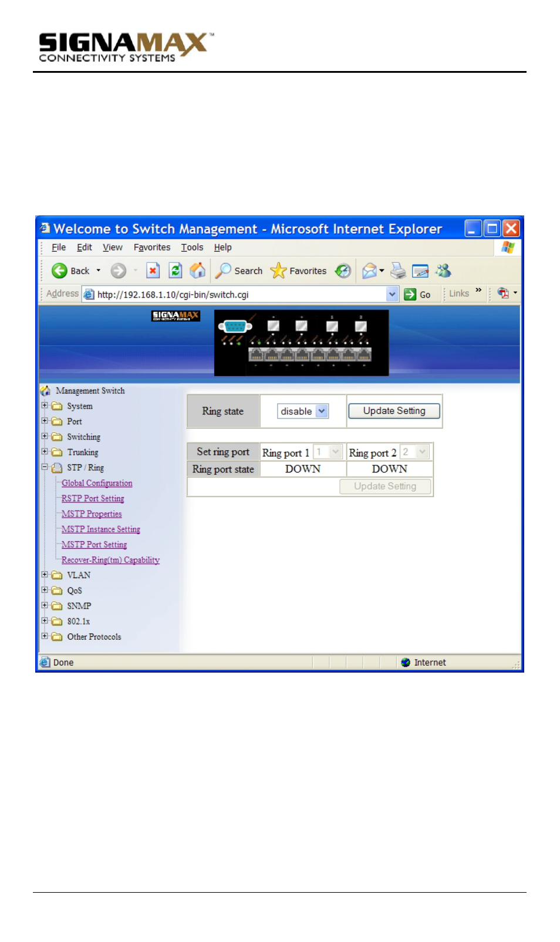Expand the SNMP tree node
The image size is (560, 942).
pos(45,605)
